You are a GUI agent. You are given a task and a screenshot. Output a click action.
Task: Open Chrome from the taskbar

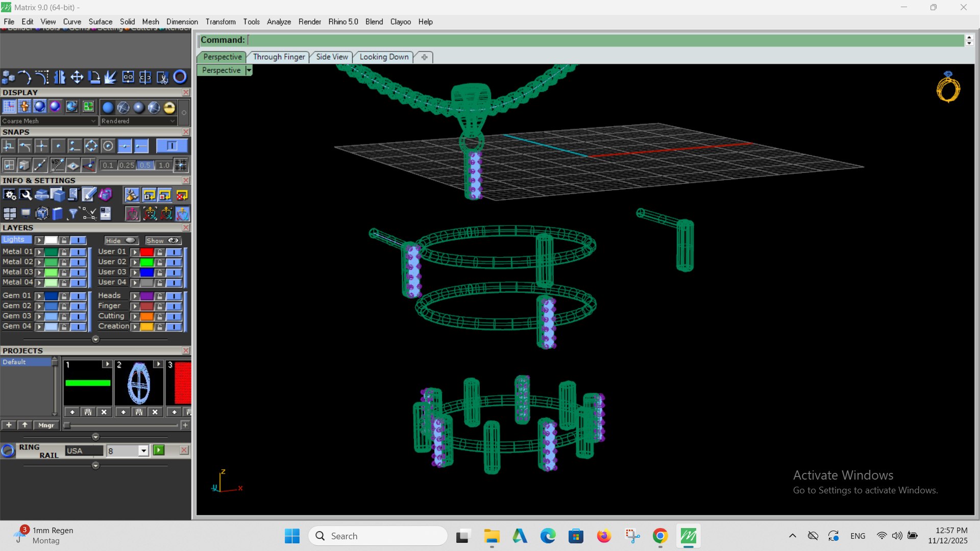660,536
